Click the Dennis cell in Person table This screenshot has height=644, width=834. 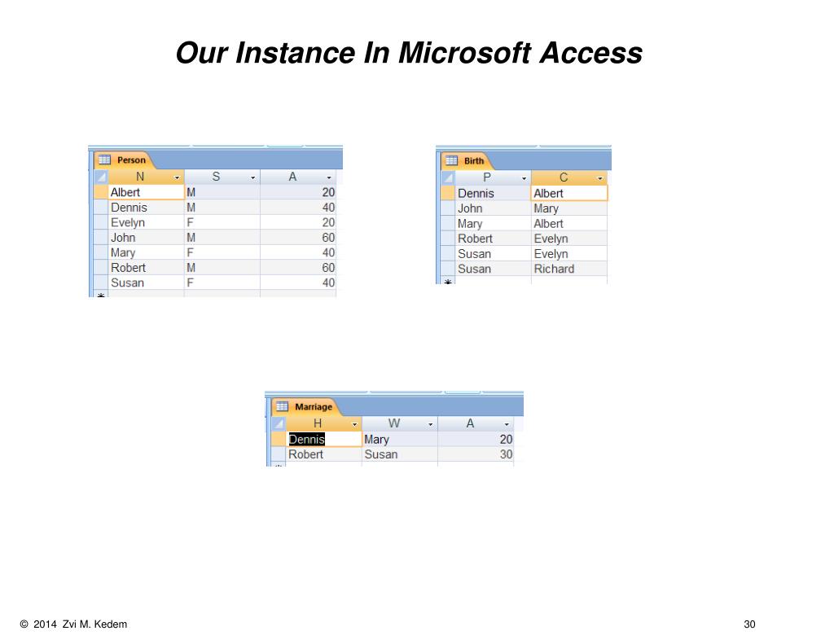click(x=147, y=208)
